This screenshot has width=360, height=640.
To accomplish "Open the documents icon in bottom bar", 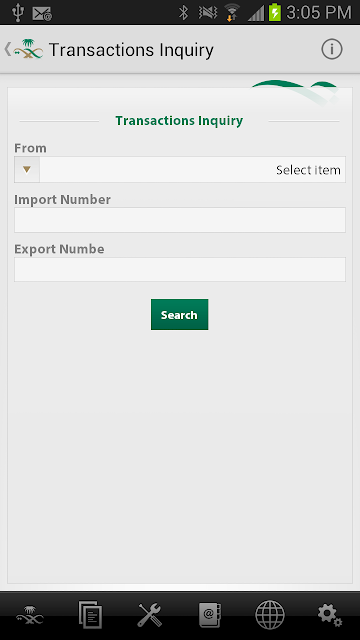I will point(90,614).
